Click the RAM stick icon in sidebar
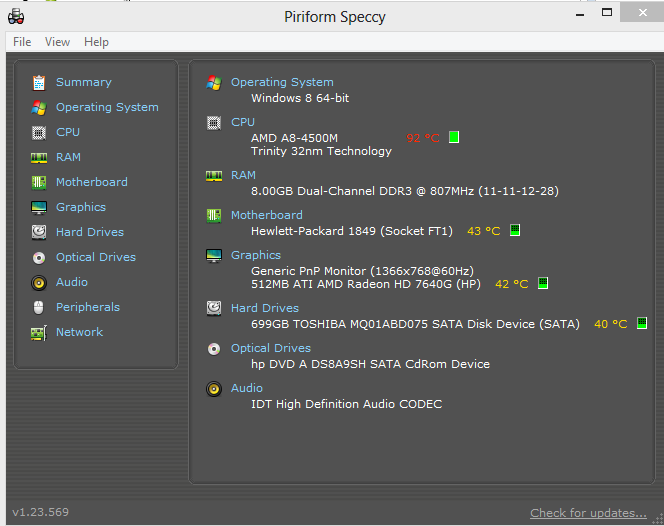The image size is (664, 526). tap(39, 158)
